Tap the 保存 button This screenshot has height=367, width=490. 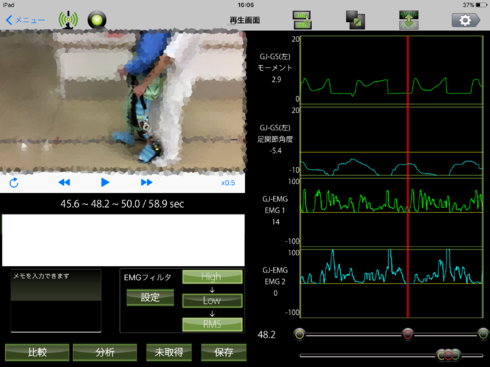[x=224, y=352]
